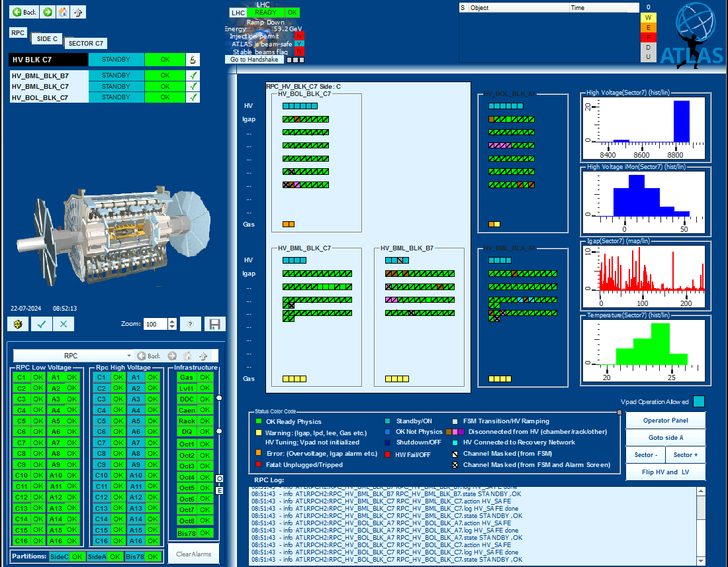The image size is (728, 567).
Task: Increase the Zoom value with up arrow
Action: point(172,321)
